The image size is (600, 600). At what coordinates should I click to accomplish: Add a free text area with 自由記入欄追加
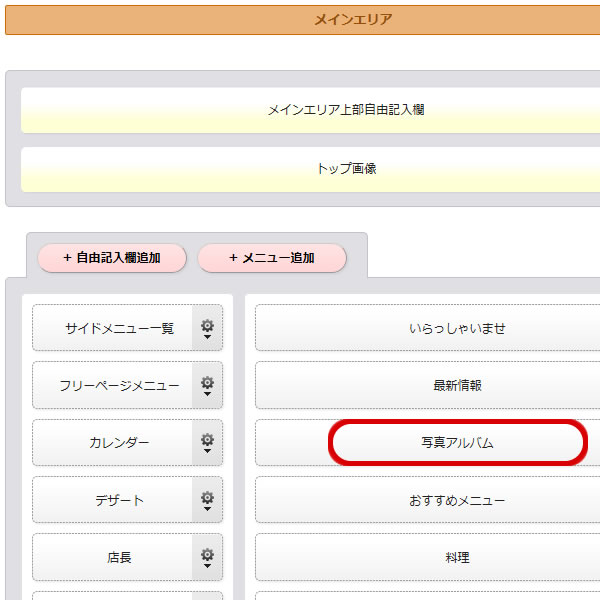(112, 258)
